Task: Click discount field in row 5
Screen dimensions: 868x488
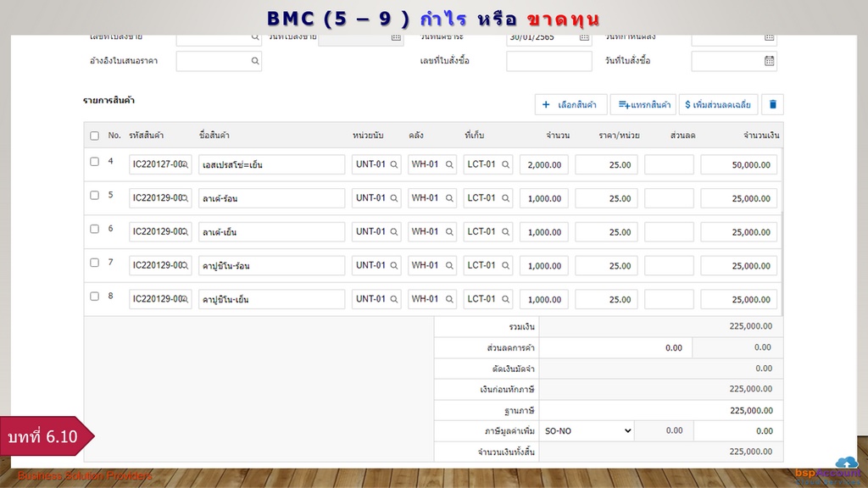Action: 669,198
